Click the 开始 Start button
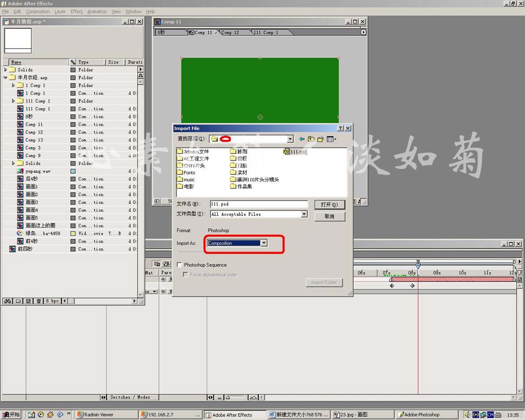 click(x=11, y=415)
